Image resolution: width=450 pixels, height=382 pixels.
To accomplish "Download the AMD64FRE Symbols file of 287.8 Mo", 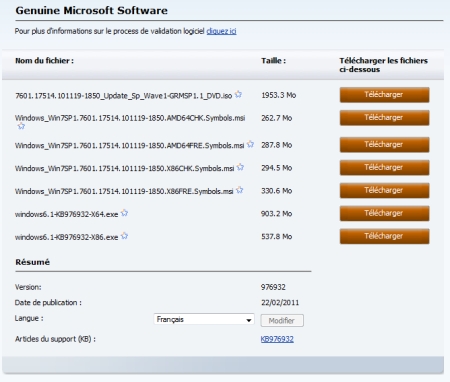I will click(x=384, y=145).
